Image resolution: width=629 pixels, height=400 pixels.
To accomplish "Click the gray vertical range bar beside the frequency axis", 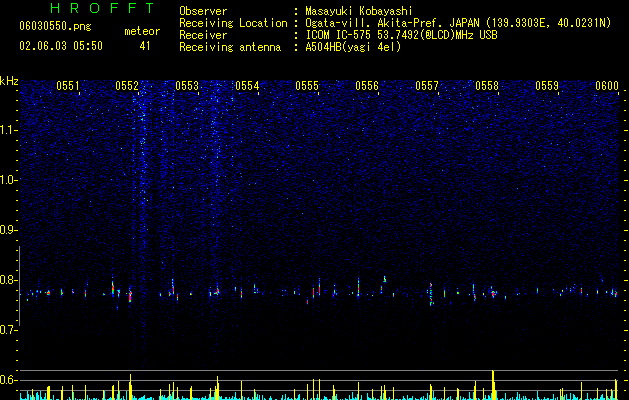I will click(x=19, y=286).
